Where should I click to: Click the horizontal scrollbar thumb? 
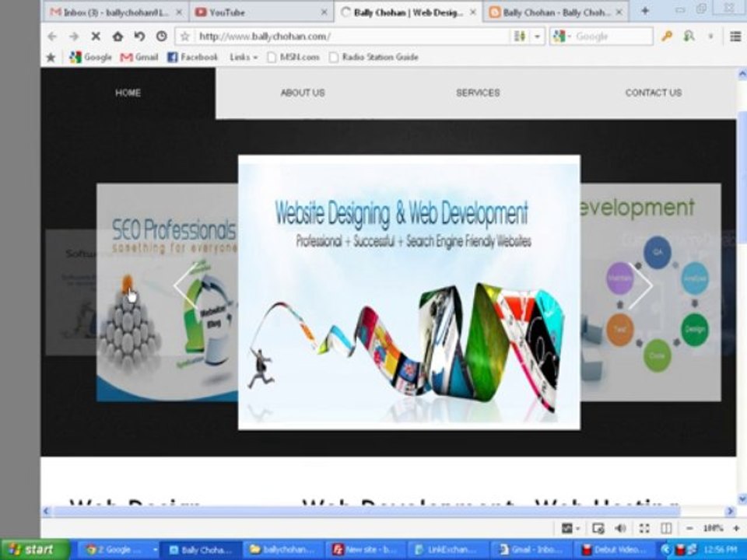pos(366,512)
